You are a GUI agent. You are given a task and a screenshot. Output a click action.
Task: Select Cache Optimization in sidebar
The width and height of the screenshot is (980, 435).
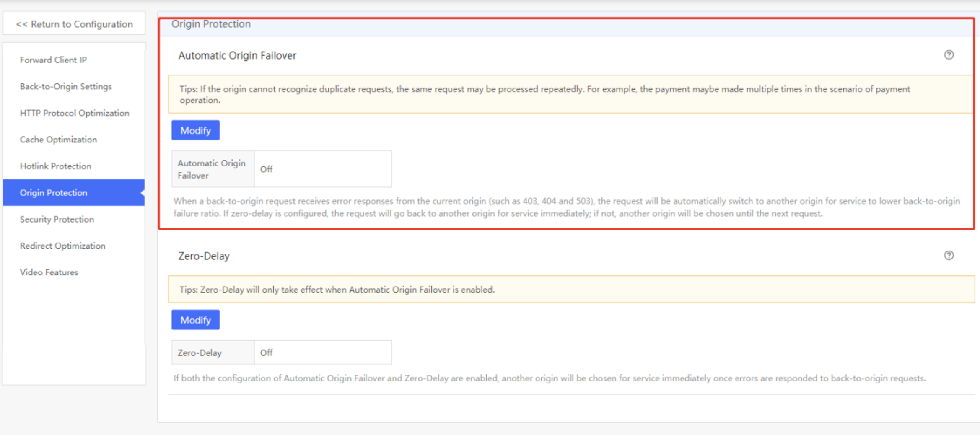pyautogui.click(x=58, y=140)
